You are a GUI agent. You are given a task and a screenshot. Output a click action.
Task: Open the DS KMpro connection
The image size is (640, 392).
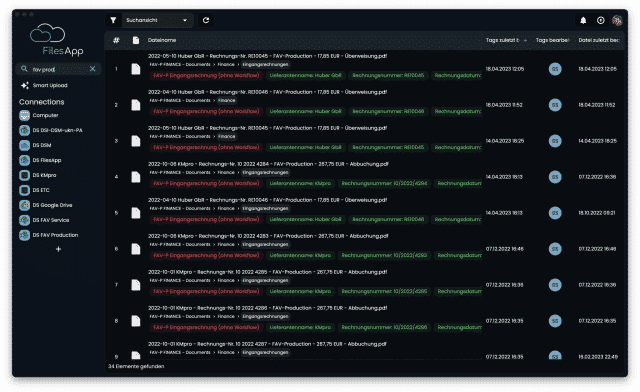click(x=38, y=175)
